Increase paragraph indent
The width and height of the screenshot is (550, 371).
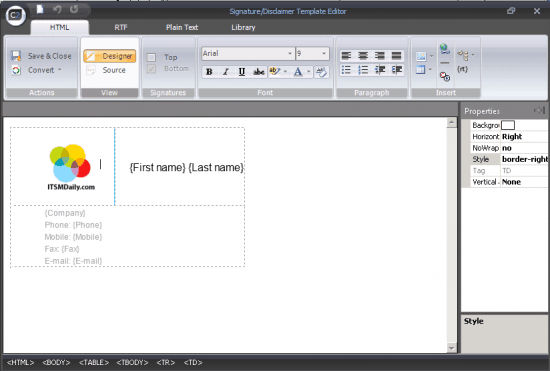396,70
